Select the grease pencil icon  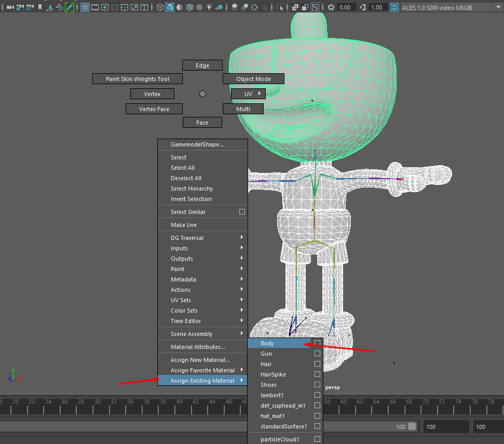click(x=70, y=7)
